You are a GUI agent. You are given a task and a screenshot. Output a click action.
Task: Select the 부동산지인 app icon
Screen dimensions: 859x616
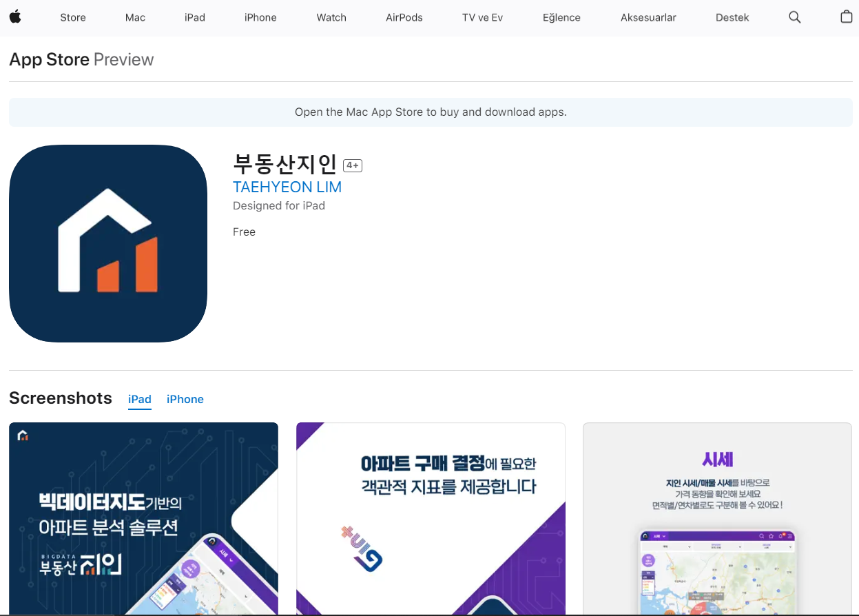pos(107,243)
